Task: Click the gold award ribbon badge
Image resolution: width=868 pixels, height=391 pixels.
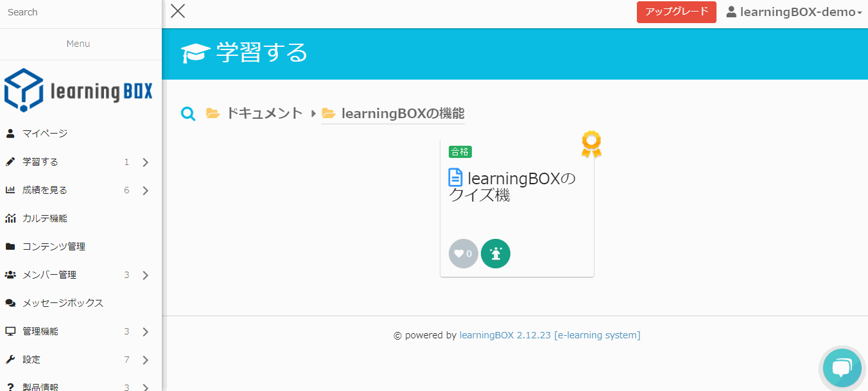Action: (x=591, y=144)
